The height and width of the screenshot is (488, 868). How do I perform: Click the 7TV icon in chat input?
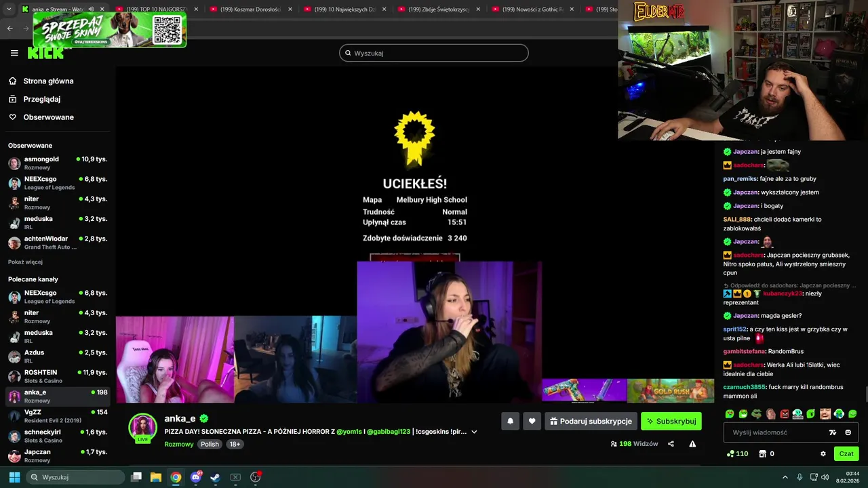[833, 432]
